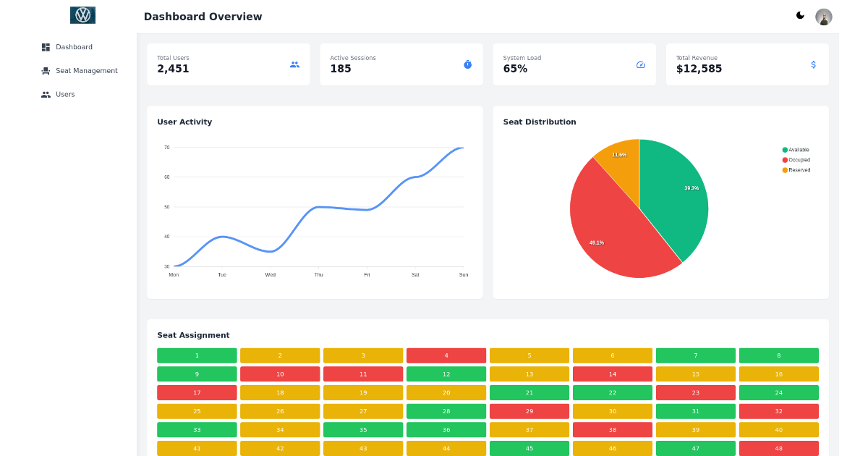Click the gauge icon on the System Load card
Viewport: 868px width, 456px height.
point(640,64)
